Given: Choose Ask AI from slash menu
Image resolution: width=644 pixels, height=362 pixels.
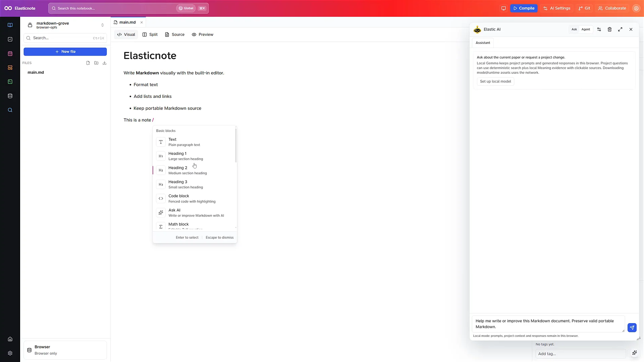Looking at the screenshot, I should (195, 213).
